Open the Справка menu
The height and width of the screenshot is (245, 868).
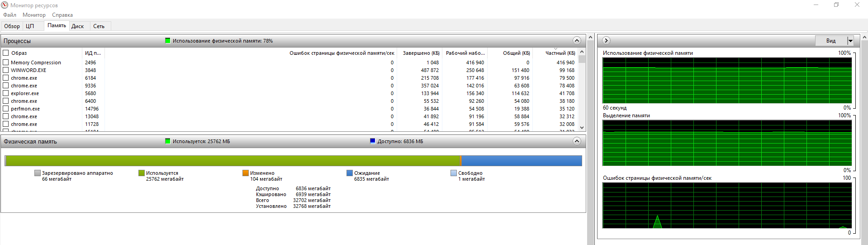click(62, 15)
